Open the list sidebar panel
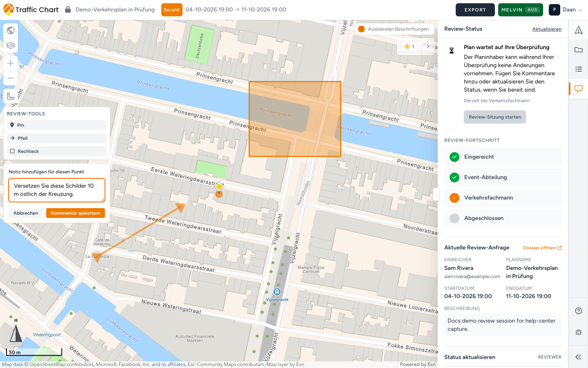This screenshot has width=588, height=368. pyautogui.click(x=579, y=69)
